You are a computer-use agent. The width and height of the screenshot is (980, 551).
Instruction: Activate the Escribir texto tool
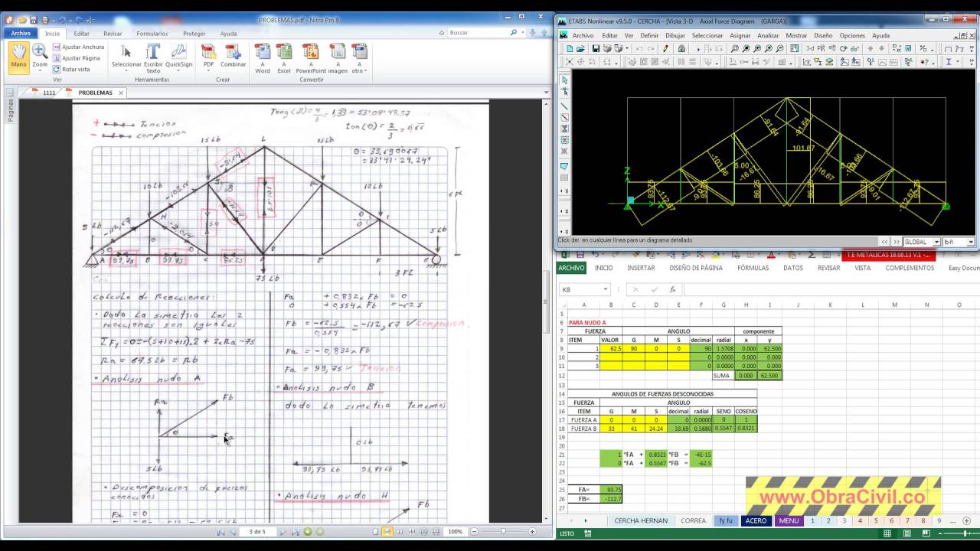point(153,57)
